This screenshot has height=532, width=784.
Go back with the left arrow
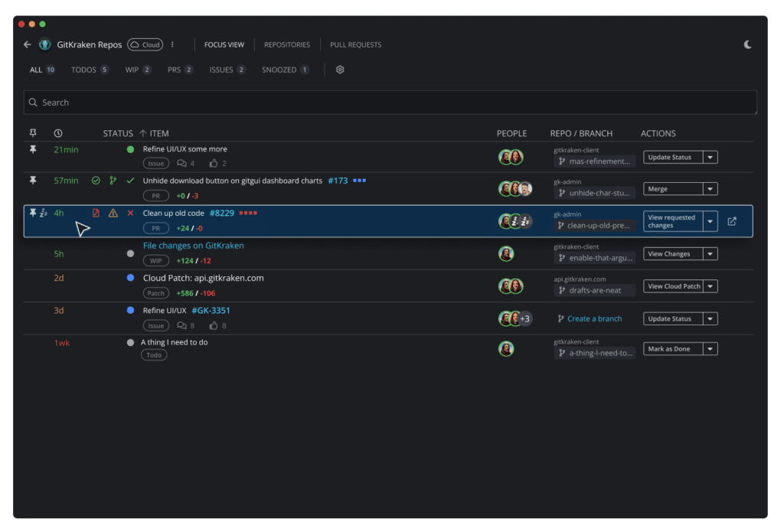(27, 44)
